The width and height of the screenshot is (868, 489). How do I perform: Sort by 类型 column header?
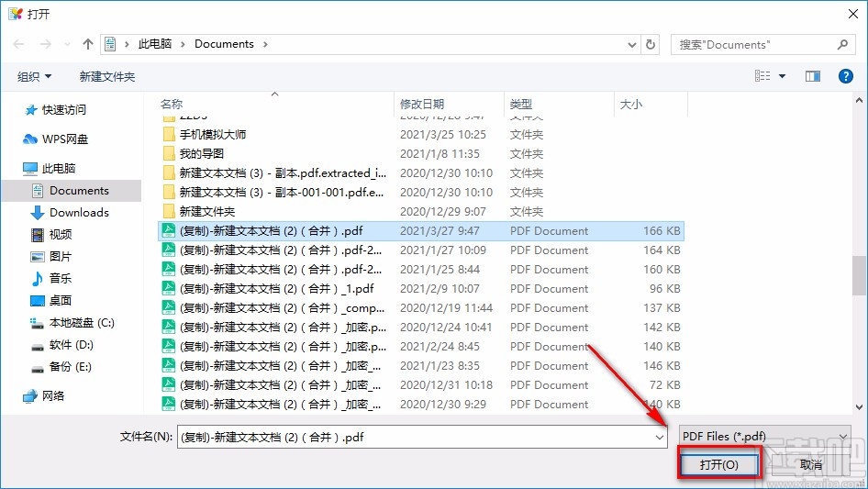(x=521, y=104)
